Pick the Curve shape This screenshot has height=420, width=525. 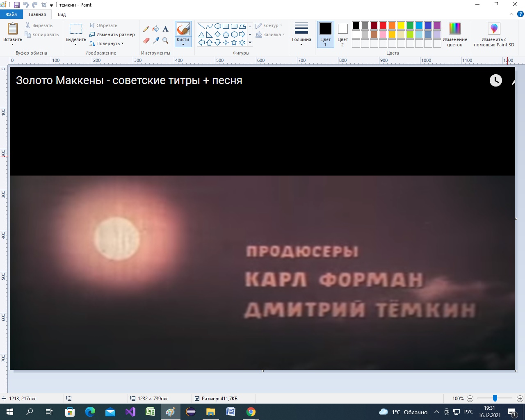pos(210,26)
